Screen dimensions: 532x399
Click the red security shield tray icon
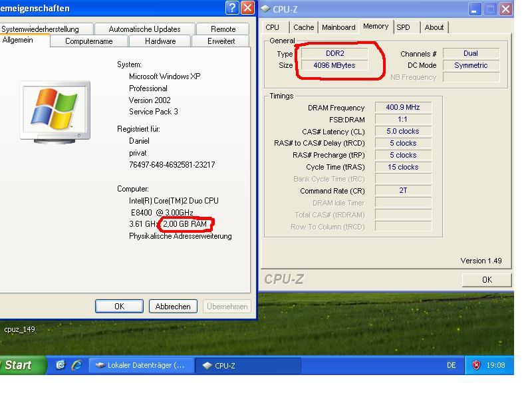click(x=476, y=365)
